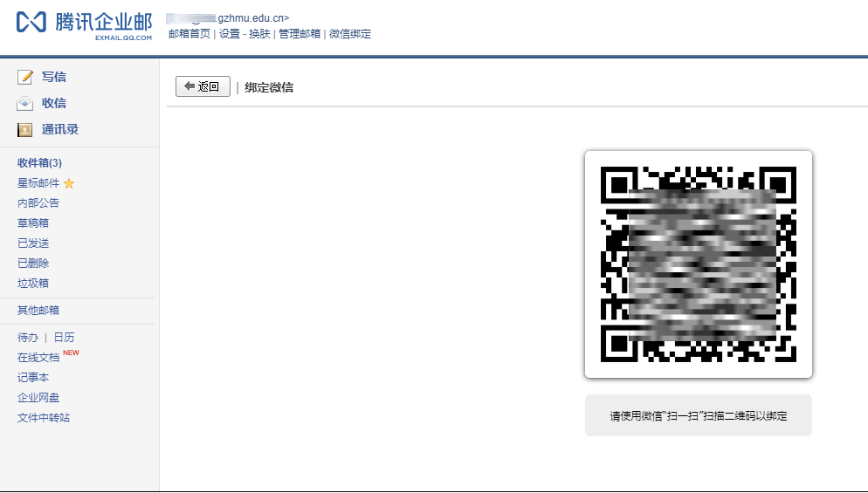Open the 日历 calendar link
868x493 pixels.
64,337
